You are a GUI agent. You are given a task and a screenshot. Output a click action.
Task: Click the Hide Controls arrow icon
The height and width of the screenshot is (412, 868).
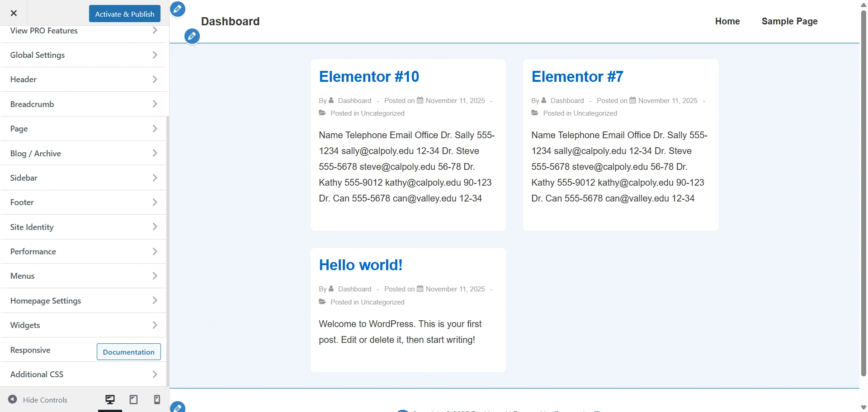[13, 399]
